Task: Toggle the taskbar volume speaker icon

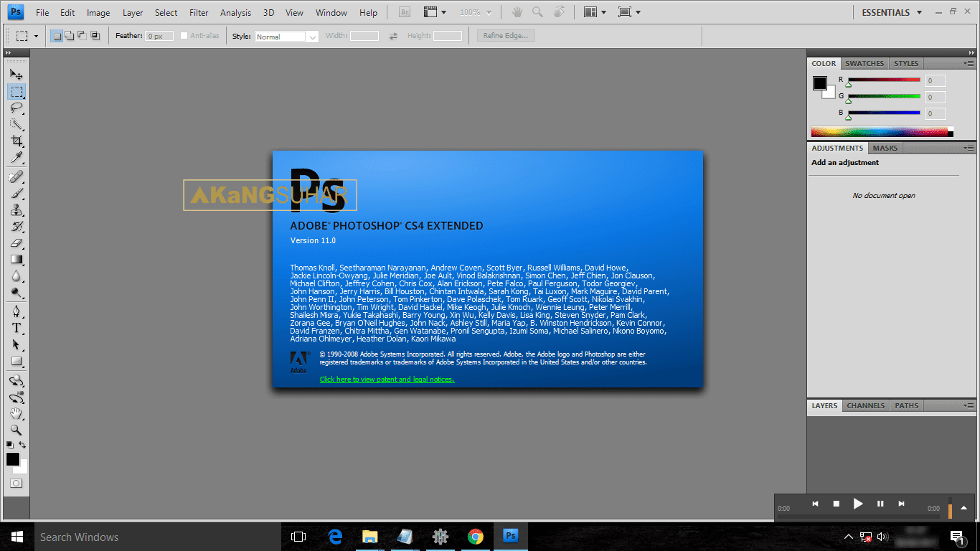Action: click(882, 537)
